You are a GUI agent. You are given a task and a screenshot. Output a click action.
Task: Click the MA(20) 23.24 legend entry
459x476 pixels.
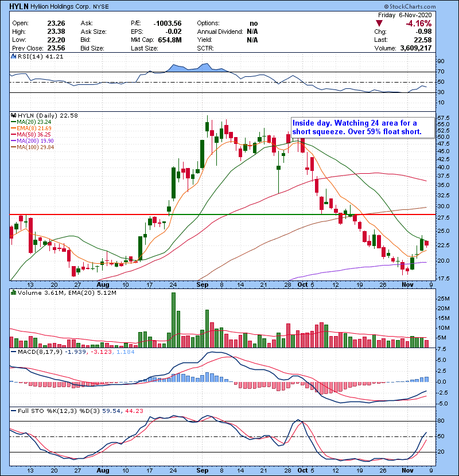click(x=32, y=122)
